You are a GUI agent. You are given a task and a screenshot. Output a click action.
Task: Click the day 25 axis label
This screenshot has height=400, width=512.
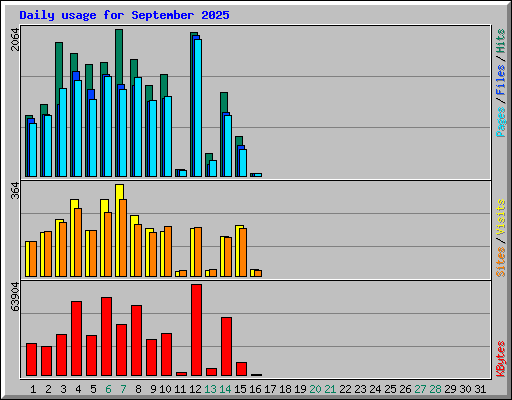pyautogui.click(x=390, y=389)
